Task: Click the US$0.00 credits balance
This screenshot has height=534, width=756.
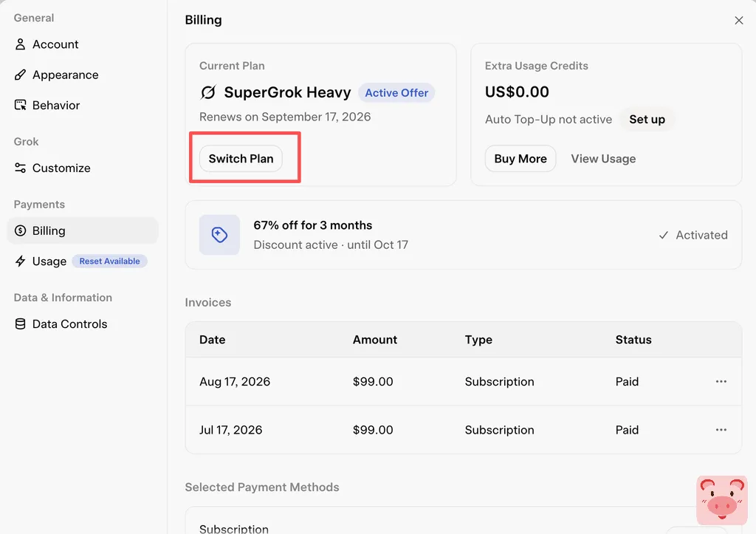Action: tap(517, 92)
